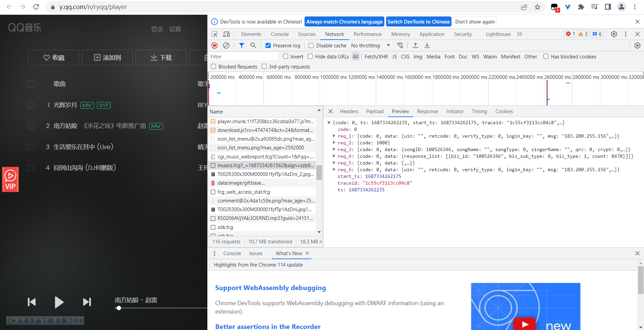The image size is (644, 330).
Task: Open the side panel icon in Chrome toolbar
Action: click(608, 7)
